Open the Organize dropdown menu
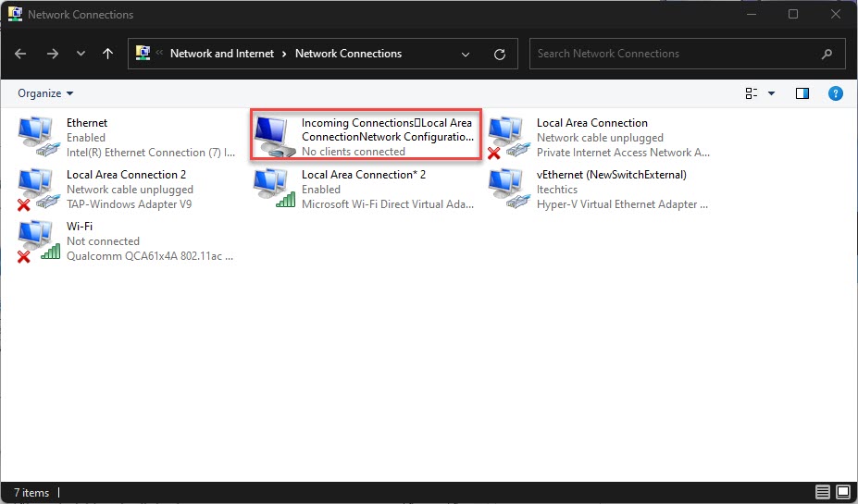The height and width of the screenshot is (504, 858). click(x=45, y=93)
